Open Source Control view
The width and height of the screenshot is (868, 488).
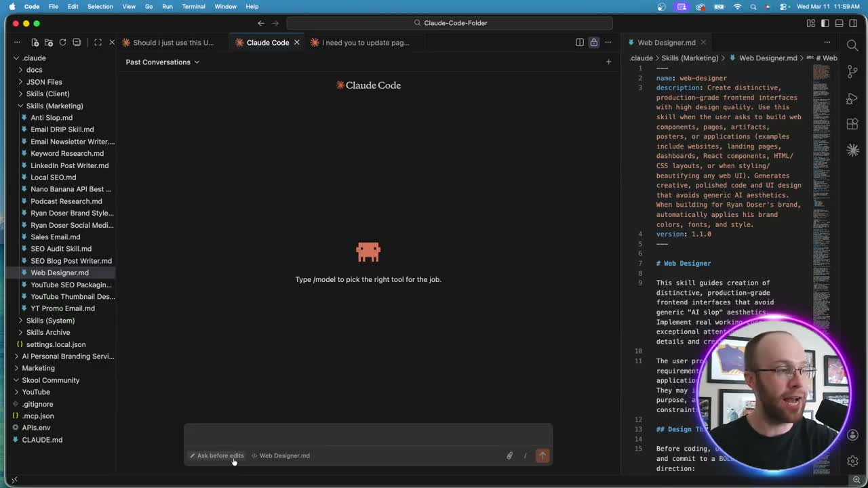click(852, 73)
